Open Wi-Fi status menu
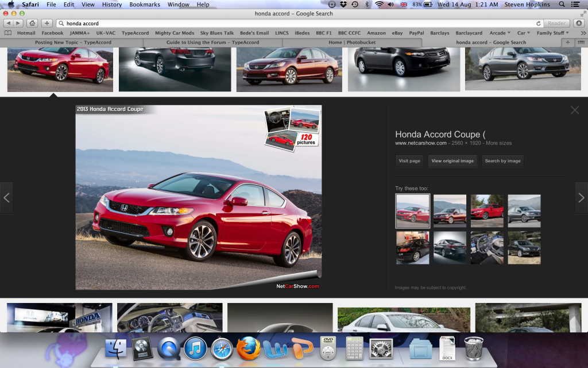Screen dimensions: 588x368 click(379, 5)
